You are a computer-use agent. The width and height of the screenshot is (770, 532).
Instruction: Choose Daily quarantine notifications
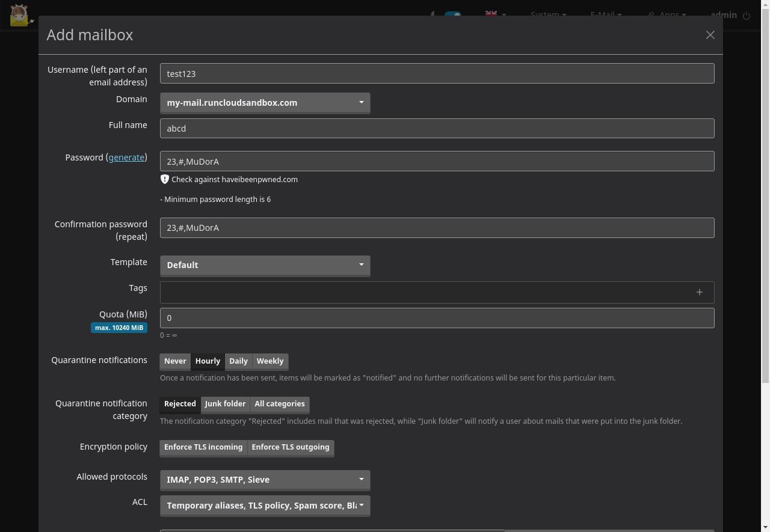point(238,361)
